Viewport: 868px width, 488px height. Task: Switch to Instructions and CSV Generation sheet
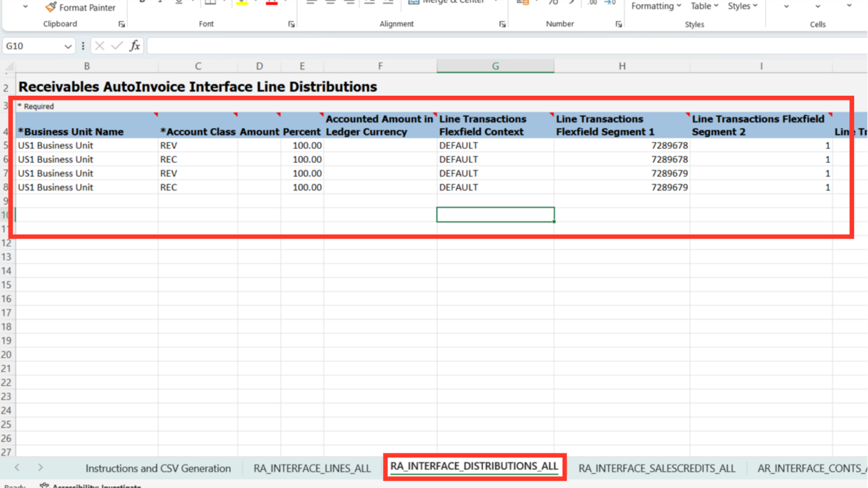tap(158, 468)
